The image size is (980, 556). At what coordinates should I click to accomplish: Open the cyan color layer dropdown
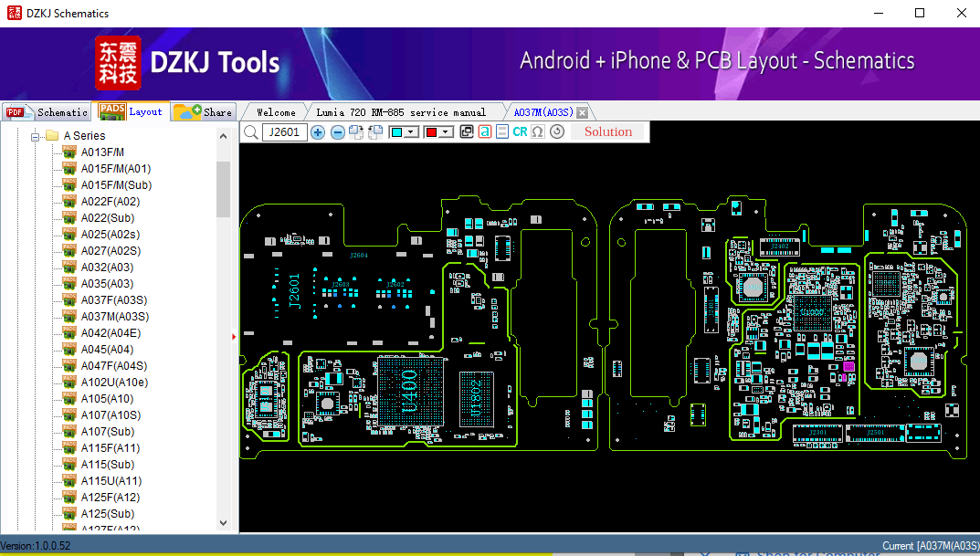pos(410,131)
